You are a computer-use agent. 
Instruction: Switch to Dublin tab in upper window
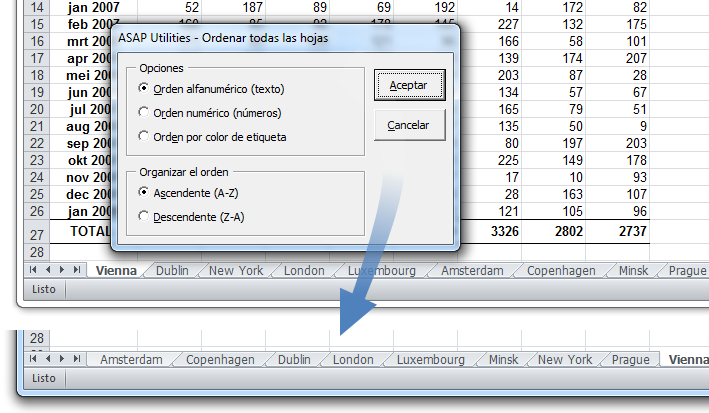(172, 271)
